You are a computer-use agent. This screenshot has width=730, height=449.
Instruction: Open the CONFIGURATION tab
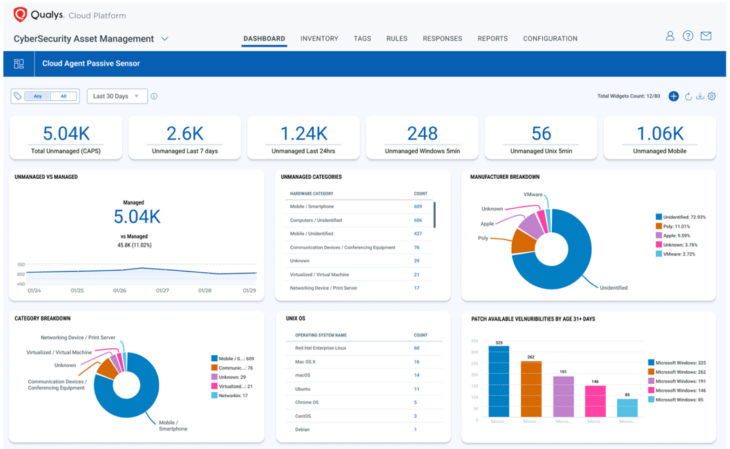[x=550, y=39]
